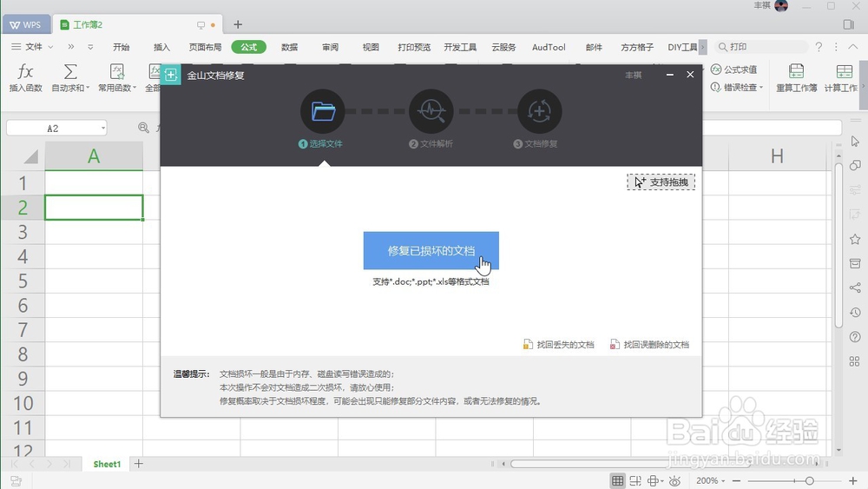Click the Kingsoft repair dialog logo icon
Image resolution: width=868 pixels, height=489 pixels.
[170, 75]
